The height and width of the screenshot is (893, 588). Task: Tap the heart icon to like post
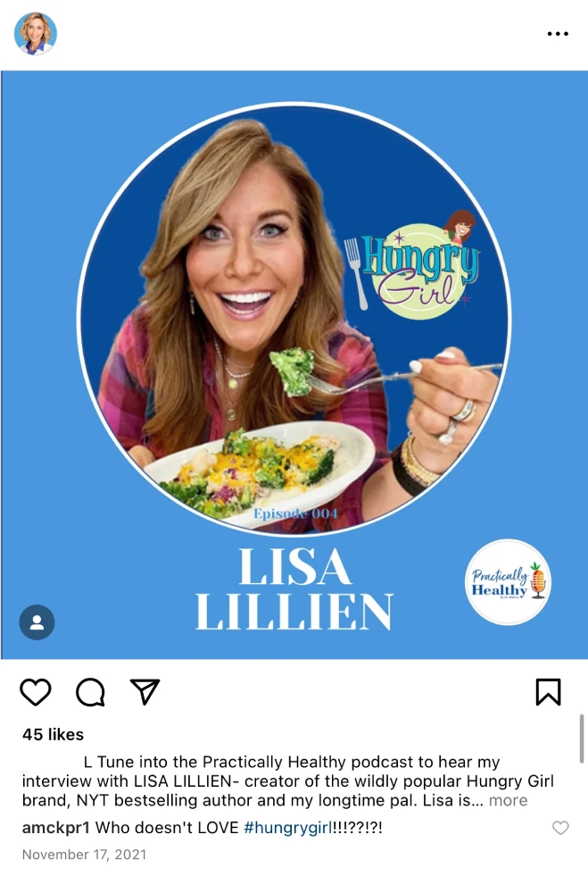coord(36,692)
